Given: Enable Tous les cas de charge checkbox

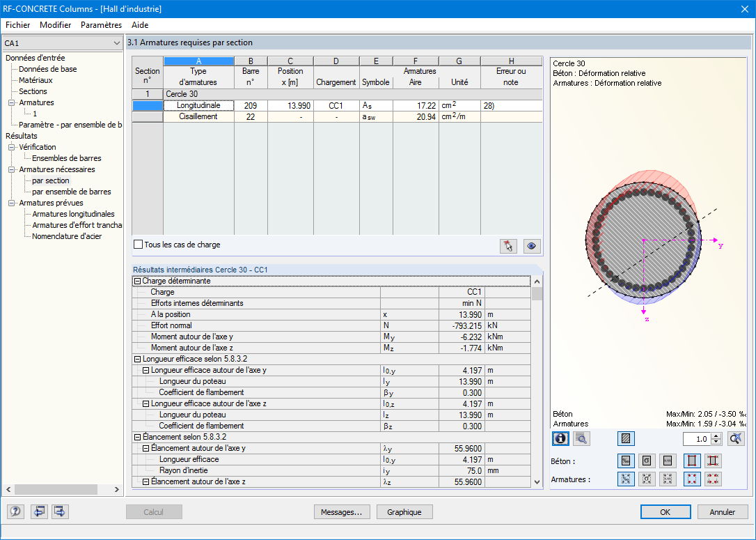Looking at the screenshot, I should (138, 245).
